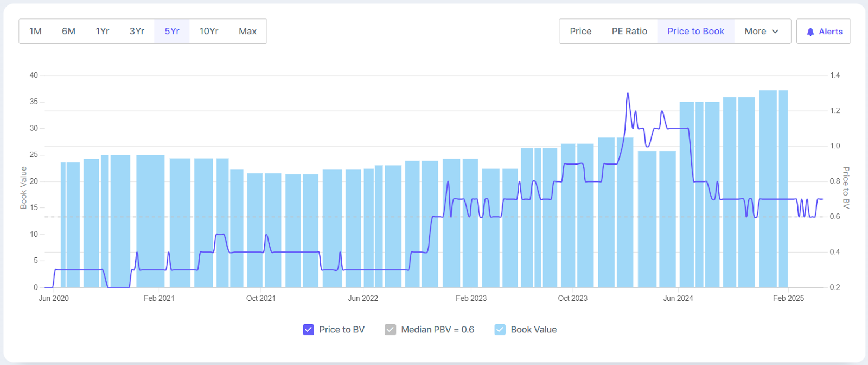This screenshot has height=365, width=868.
Task: Show the Max time range
Action: coord(247,31)
